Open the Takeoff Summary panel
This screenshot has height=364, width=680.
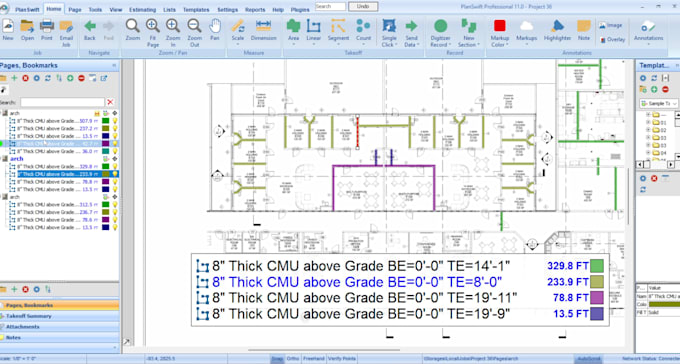tap(59, 316)
